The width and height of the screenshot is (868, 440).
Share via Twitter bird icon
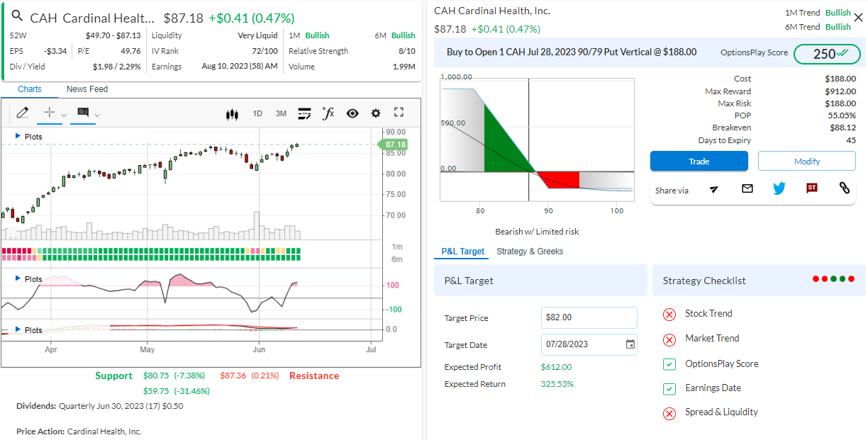pyautogui.click(x=779, y=188)
